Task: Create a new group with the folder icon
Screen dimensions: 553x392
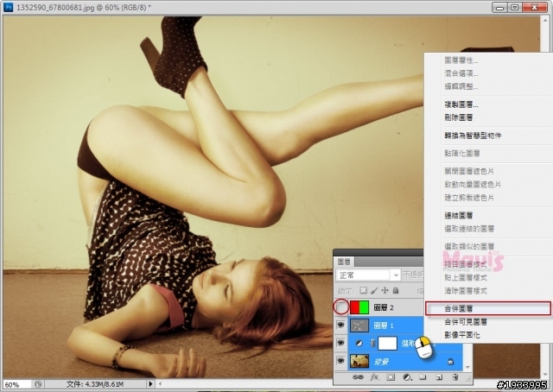Action: [423, 377]
